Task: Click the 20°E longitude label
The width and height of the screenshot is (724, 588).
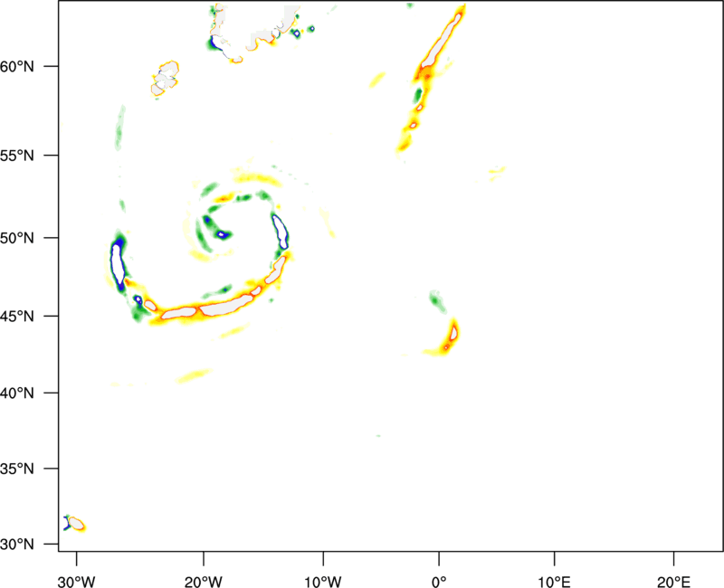Action: click(673, 582)
